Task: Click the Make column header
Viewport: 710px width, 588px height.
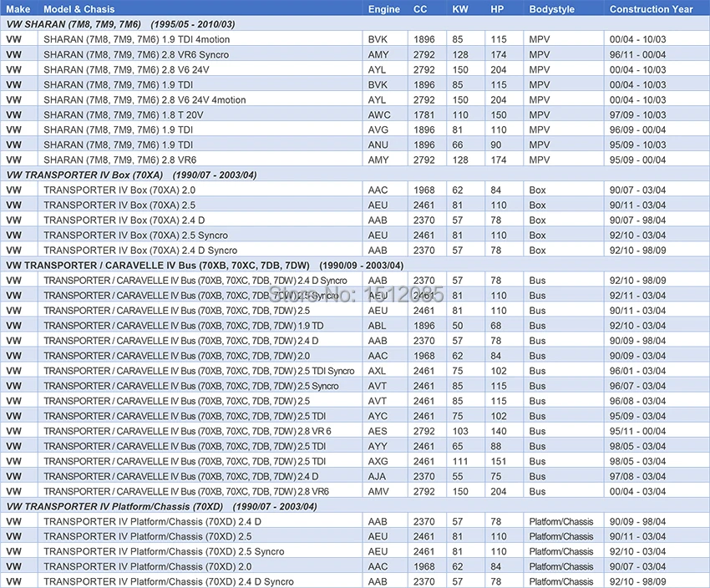Action: pos(18,9)
